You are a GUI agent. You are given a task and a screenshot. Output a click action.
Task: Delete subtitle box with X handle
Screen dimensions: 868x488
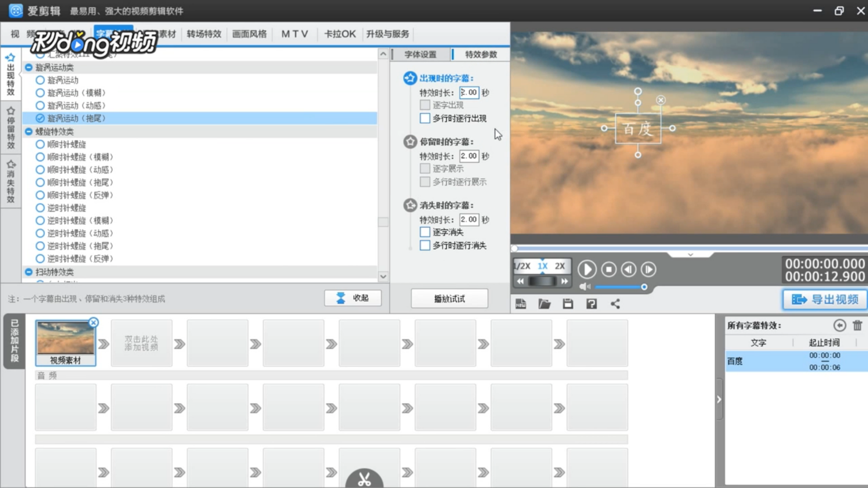tap(661, 100)
